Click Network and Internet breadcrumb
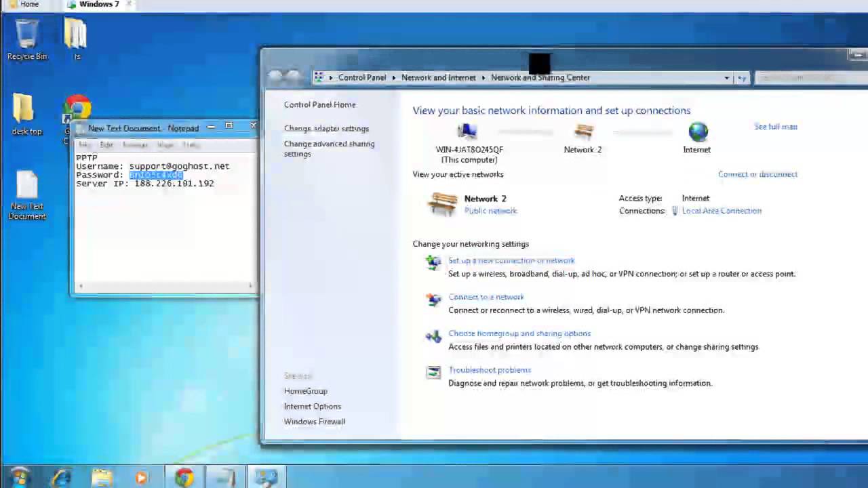The height and width of the screenshot is (488, 868). coord(438,78)
